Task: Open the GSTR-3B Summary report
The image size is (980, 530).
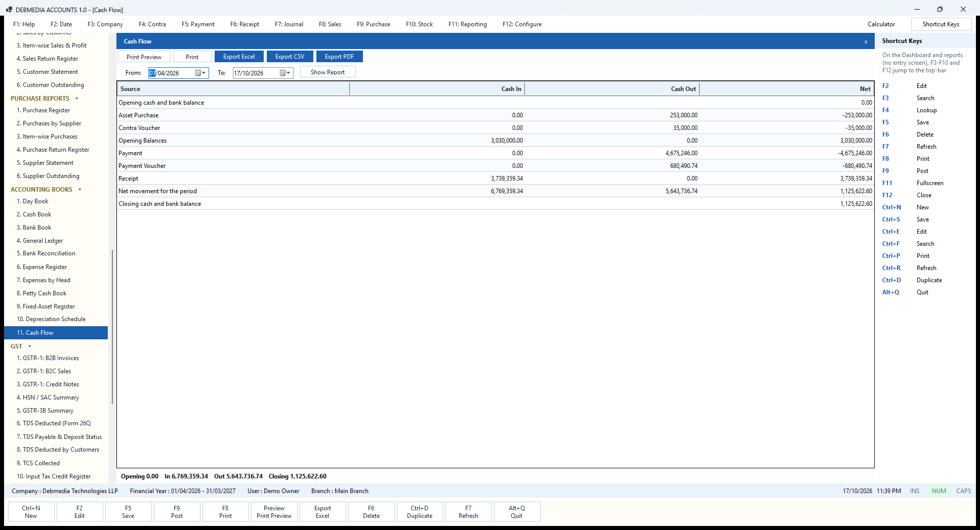Action: pos(45,411)
